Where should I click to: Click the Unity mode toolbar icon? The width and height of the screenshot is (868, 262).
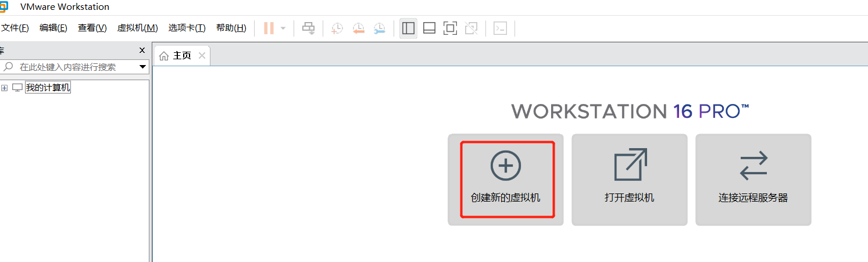pyautogui.click(x=471, y=28)
